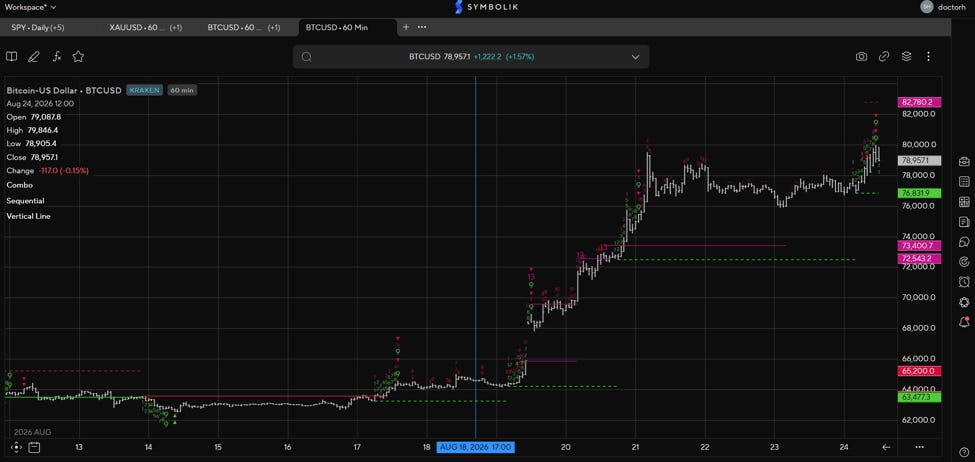Click the search magnifier icon in symbol bar

[307, 57]
